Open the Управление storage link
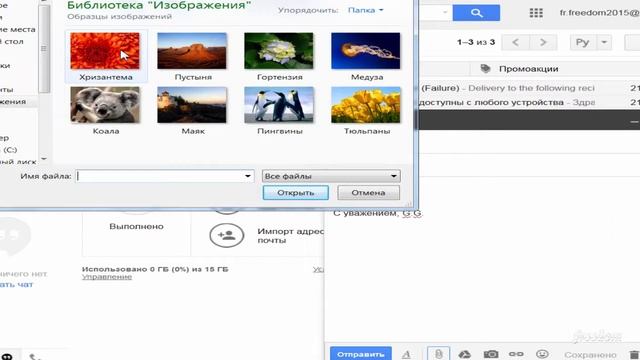640x360 pixels. (x=107, y=277)
